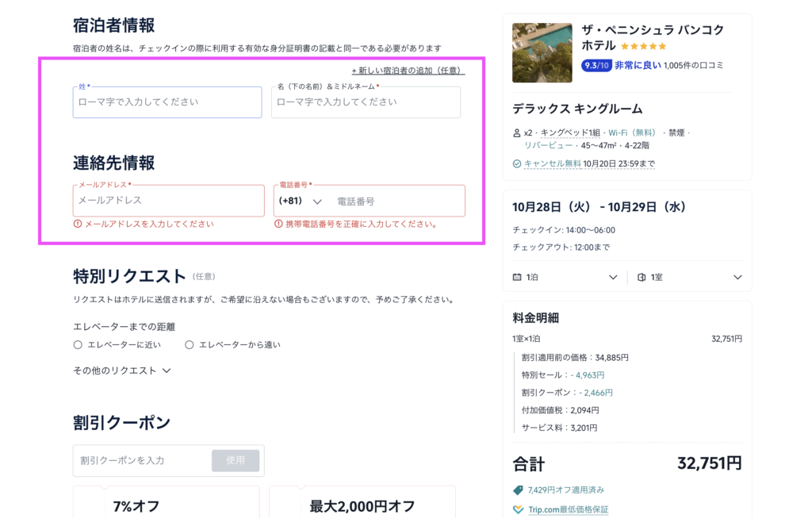Open the 1泊 nights dropdown
The width and height of the screenshot is (812, 518).
pos(612,278)
